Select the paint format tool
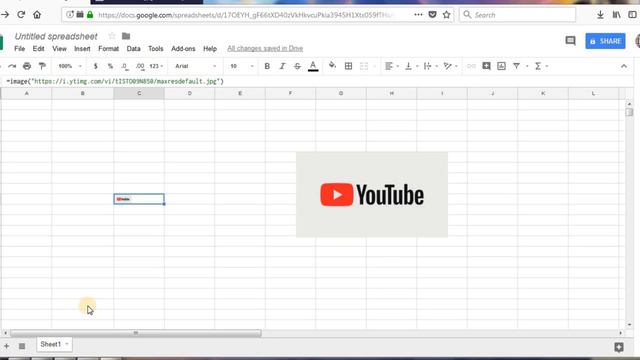This screenshot has height=360, width=640. pos(42,66)
